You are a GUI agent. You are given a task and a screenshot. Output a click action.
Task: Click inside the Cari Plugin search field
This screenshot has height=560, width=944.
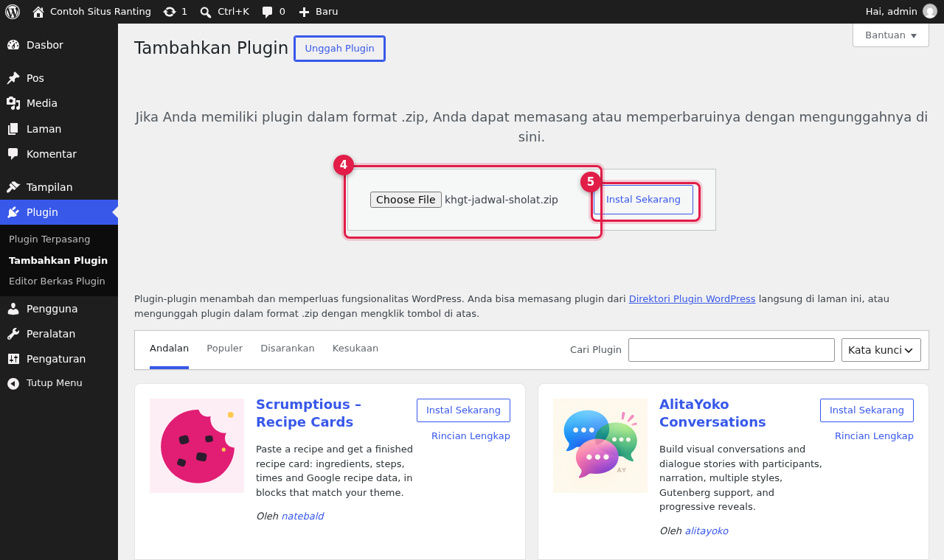tap(732, 350)
